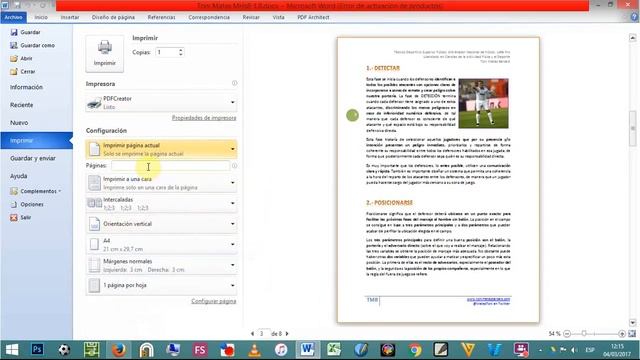Image resolution: width=640 pixels, height=360 pixels.
Task: Click the Word help question icon
Action: click(x=634, y=17)
